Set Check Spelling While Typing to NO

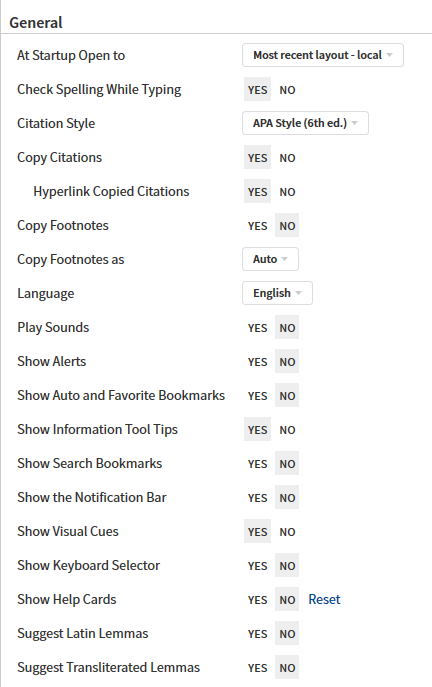287,90
